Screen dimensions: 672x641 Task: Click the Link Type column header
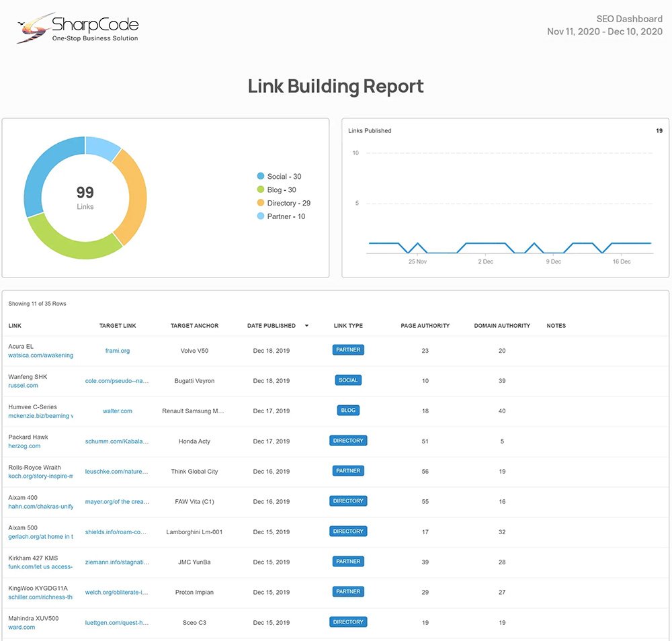348,326
